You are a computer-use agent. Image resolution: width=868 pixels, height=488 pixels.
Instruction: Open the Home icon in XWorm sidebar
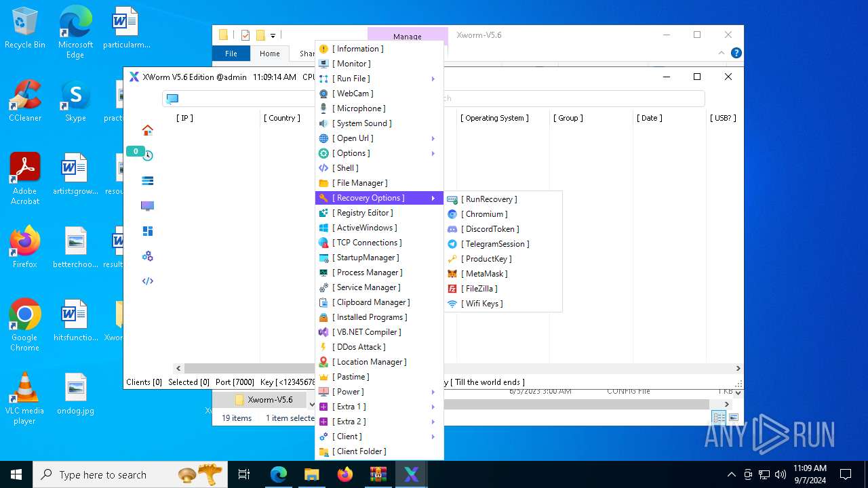tap(147, 130)
